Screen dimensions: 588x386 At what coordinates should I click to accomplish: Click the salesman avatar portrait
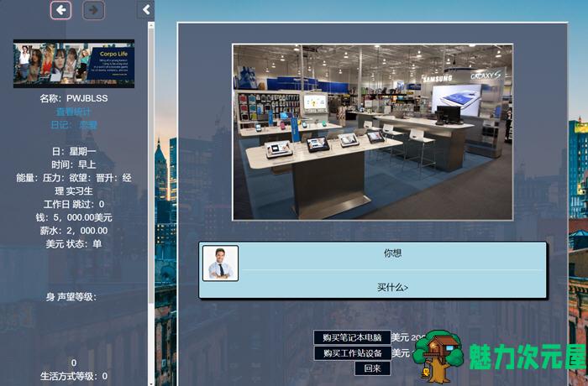(220, 263)
